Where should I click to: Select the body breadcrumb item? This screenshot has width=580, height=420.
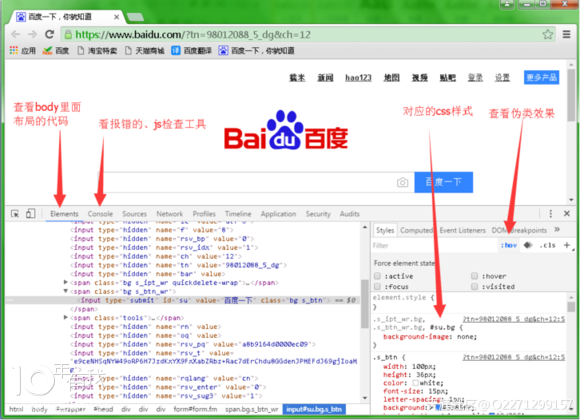tap(40, 409)
